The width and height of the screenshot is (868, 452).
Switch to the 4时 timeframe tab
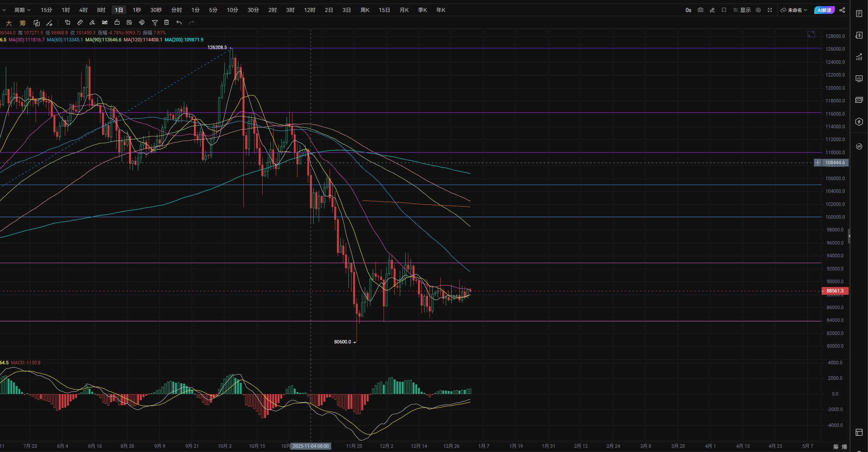[83, 10]
